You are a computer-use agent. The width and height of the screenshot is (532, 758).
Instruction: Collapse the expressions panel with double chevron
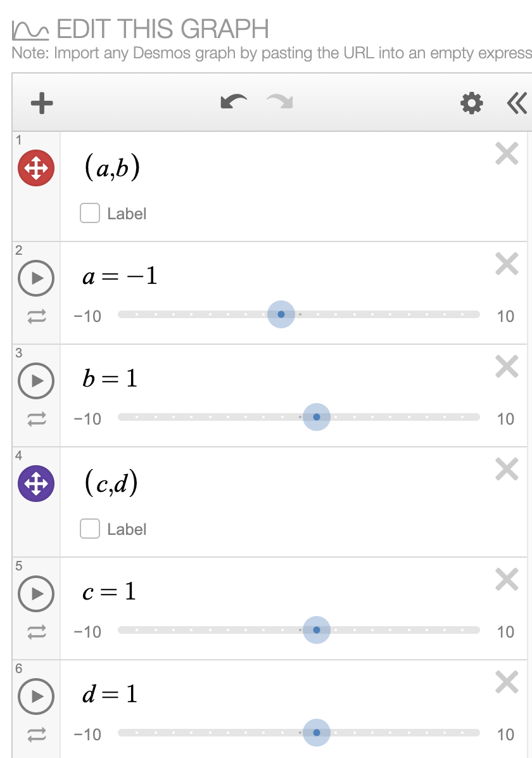pyautogui.click(x=517, y=102)
